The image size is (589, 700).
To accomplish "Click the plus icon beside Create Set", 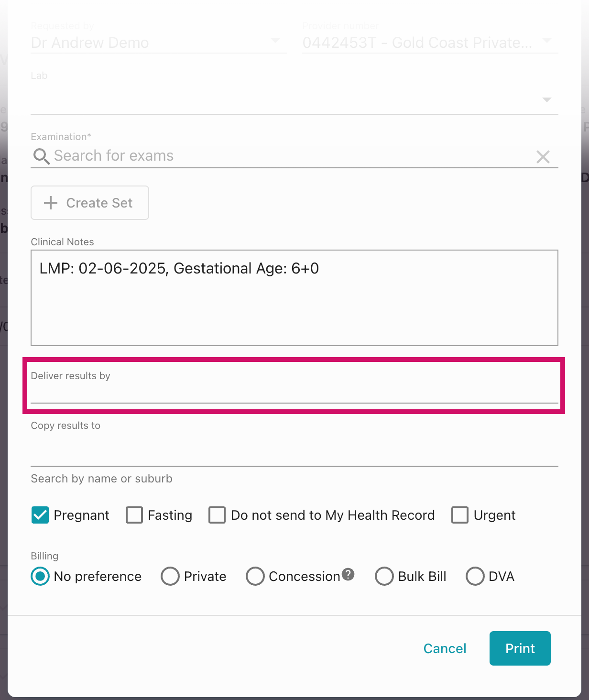I will click(x=50, y=203).
